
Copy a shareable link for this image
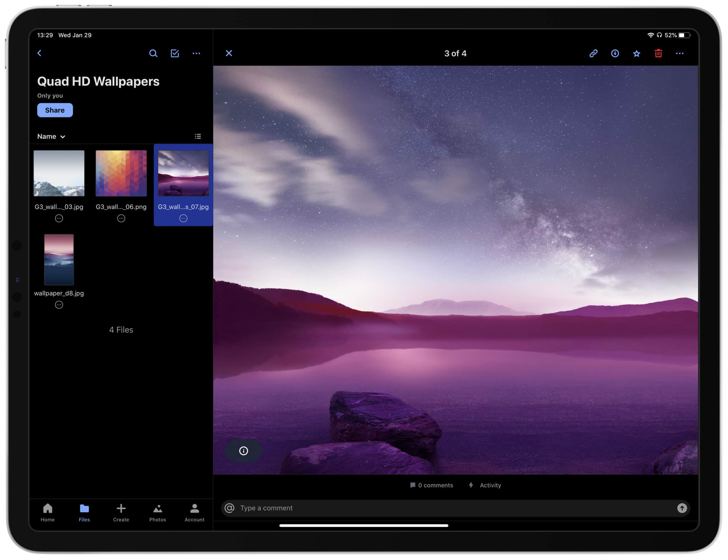[594, 53]
